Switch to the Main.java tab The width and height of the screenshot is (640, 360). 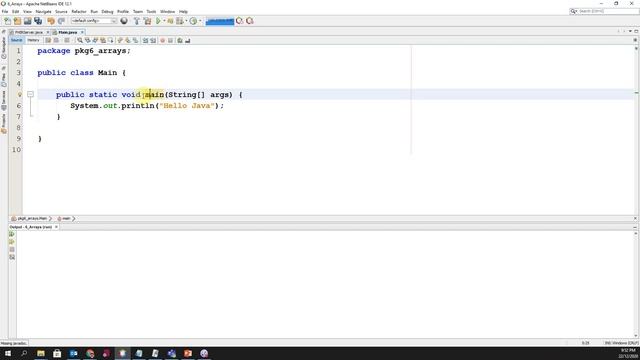[67, 32]
